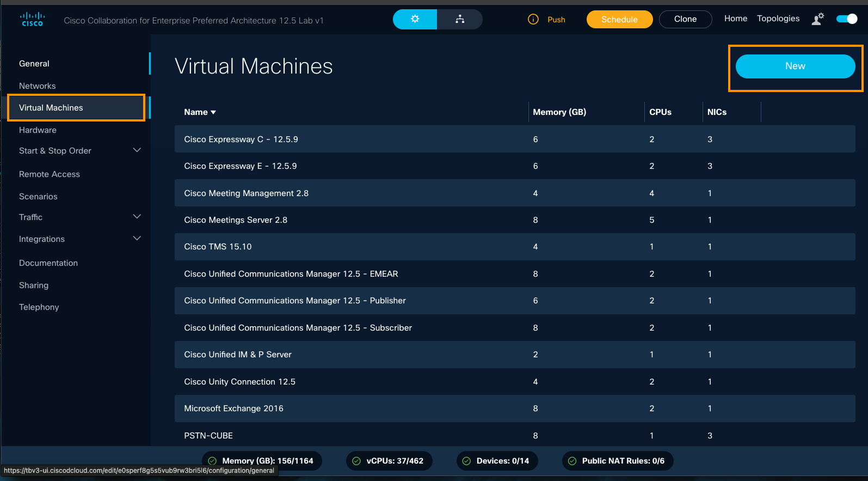Open Cisco Meetings Server 2.8

[515, 220]
